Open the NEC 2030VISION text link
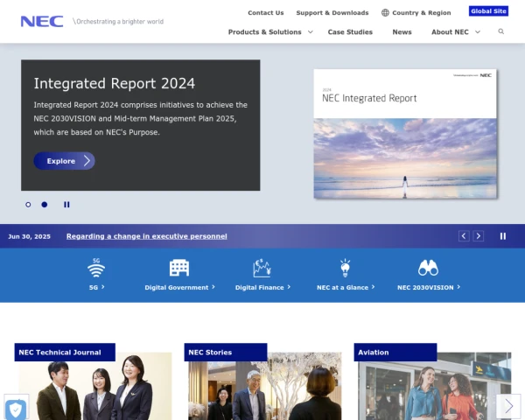 tap(429, 287)
